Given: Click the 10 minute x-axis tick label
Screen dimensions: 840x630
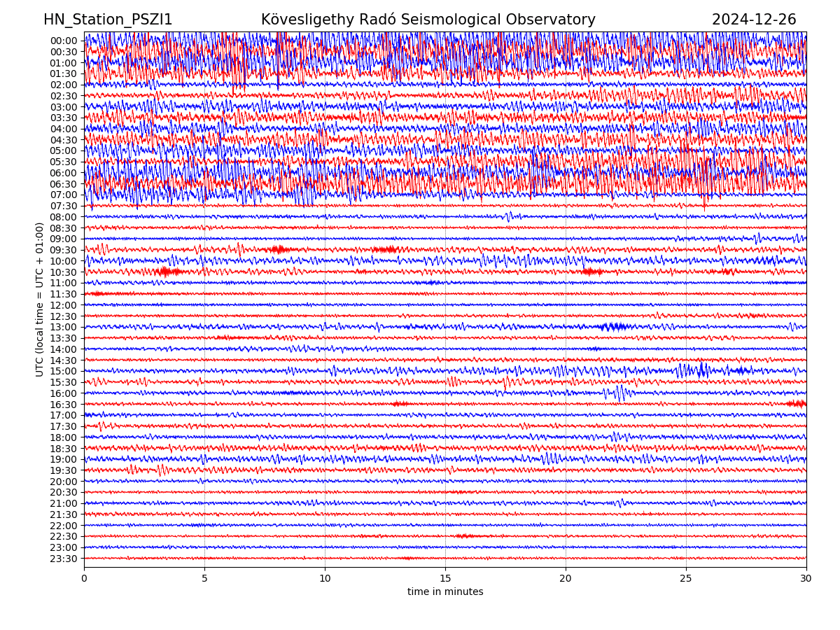Looking at the screenshot, I should pyautogui.click(x=325, y=579).
